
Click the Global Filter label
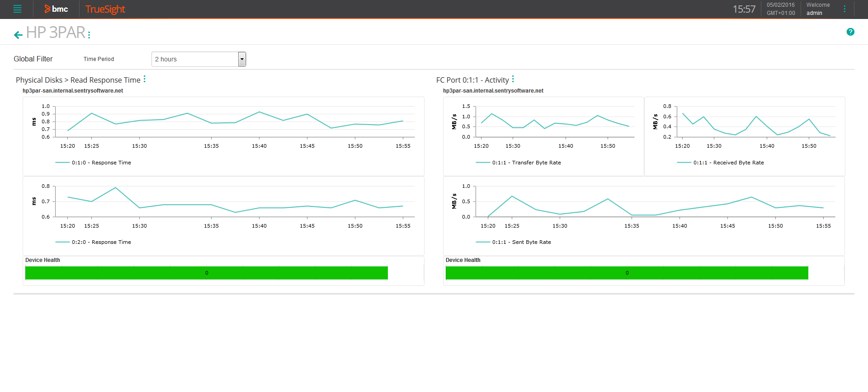[x=33, y=59]
